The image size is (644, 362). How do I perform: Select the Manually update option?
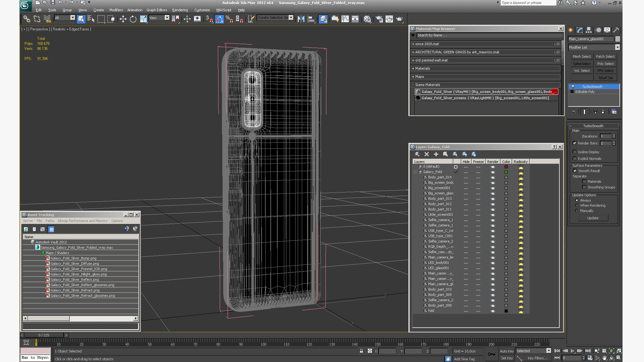[577, 211]
